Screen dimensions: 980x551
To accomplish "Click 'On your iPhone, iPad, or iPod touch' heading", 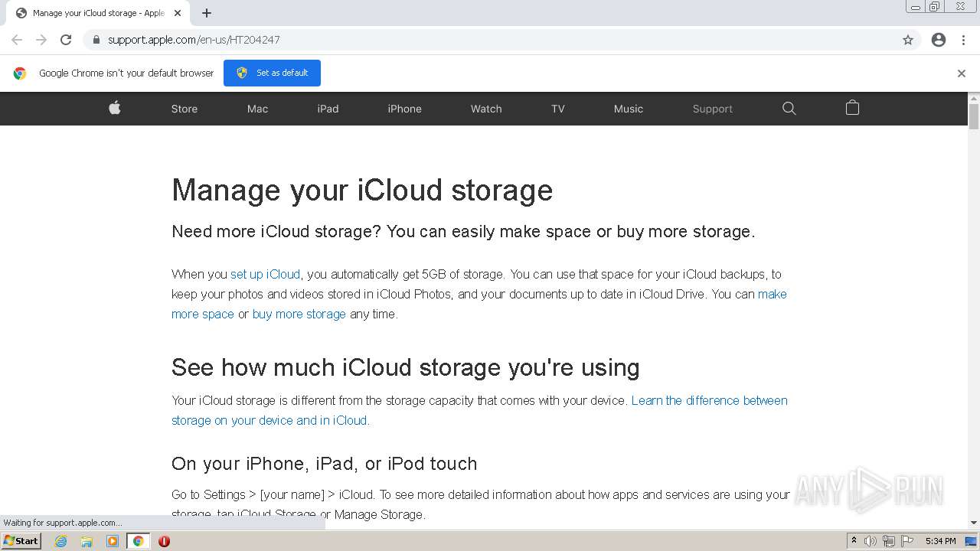I will click(325, 464).
